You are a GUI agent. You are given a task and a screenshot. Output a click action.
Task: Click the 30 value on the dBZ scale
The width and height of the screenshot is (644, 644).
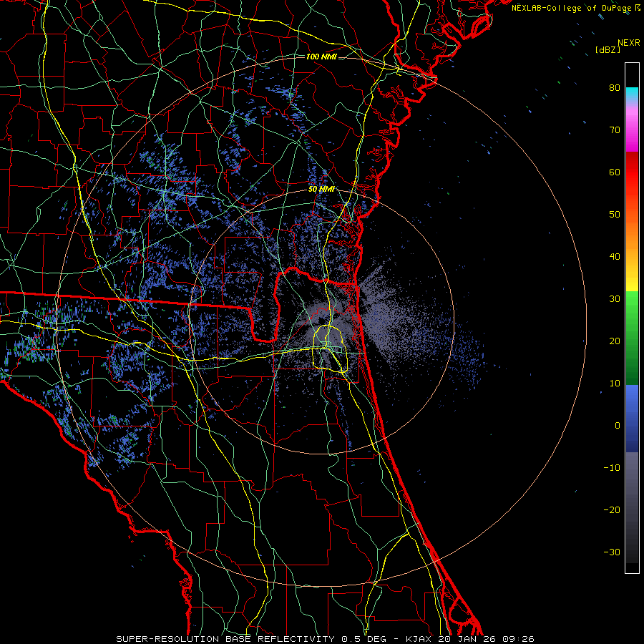coord(615,299)
